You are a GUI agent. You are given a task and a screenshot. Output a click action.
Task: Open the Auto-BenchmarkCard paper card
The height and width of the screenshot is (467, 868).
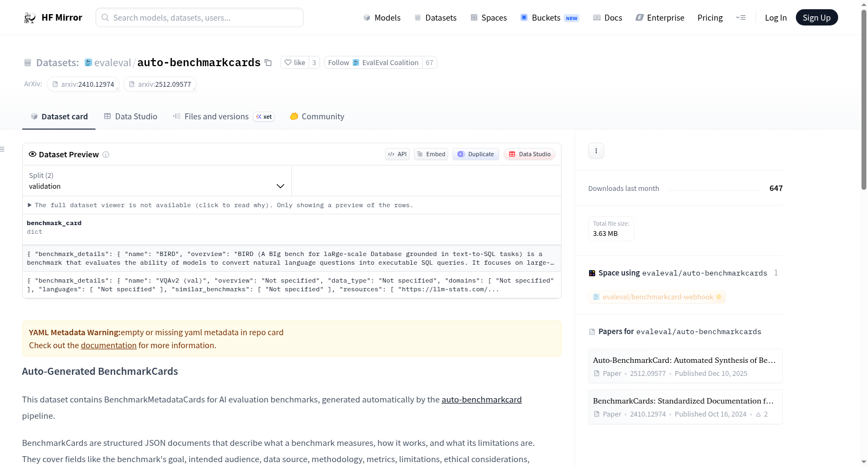point(685,366)
